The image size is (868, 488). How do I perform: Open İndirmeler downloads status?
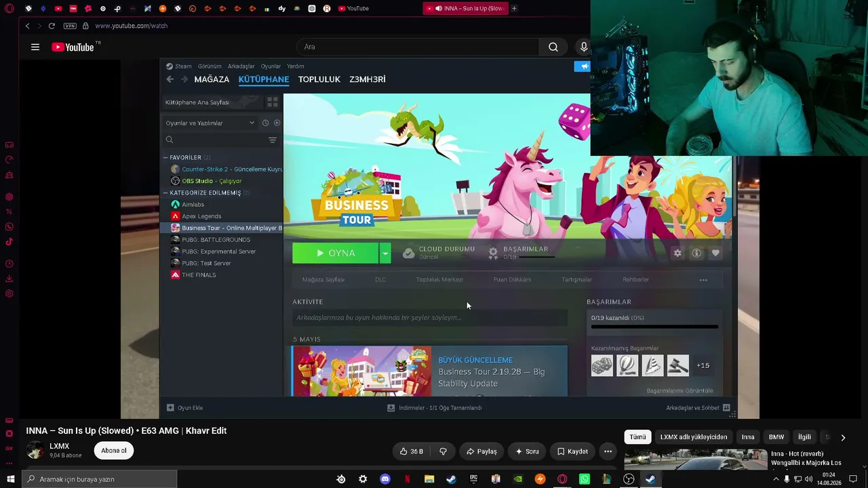(x=435, y=408)
